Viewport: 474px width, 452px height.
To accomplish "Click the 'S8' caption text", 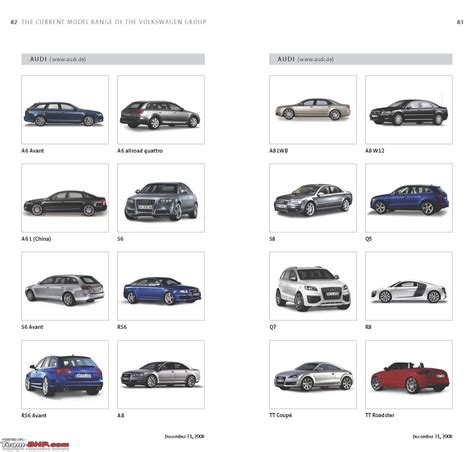I will click(272, 239).
